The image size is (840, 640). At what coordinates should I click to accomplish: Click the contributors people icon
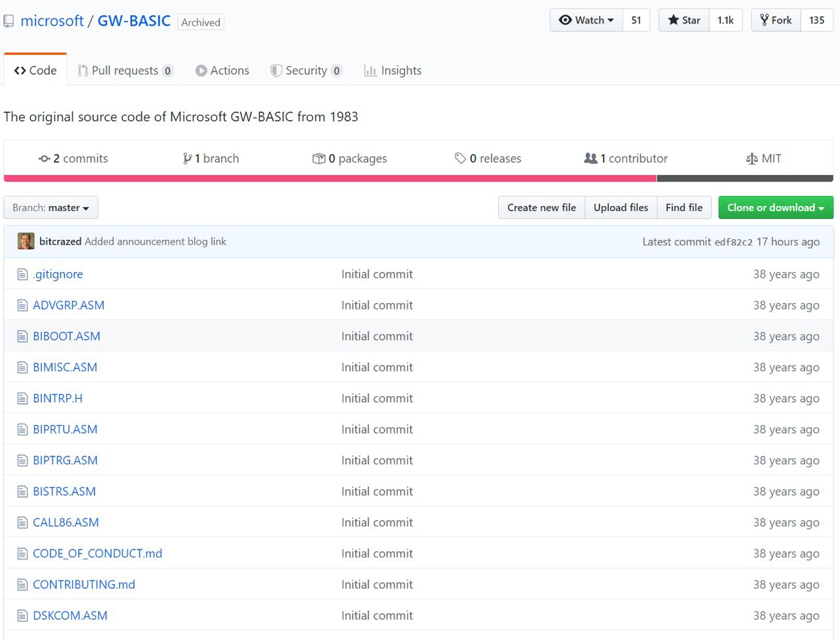(x=591, y=159)
